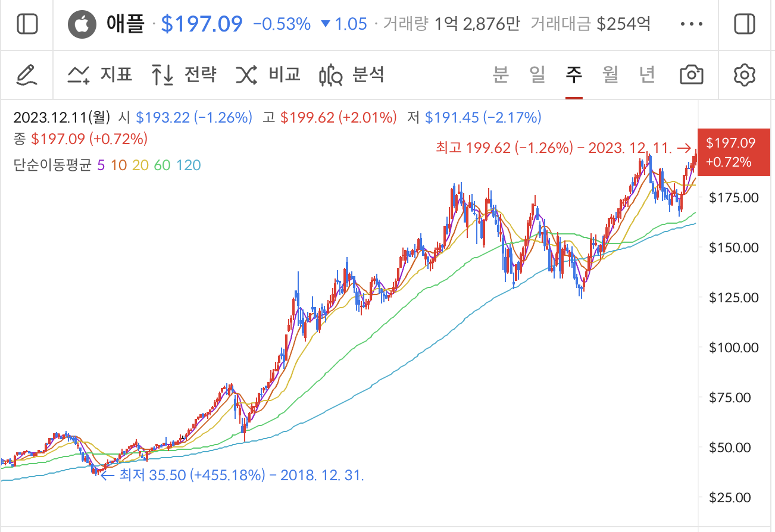
Task: Open the 전략 strategy menu
Action: (183, 75)
